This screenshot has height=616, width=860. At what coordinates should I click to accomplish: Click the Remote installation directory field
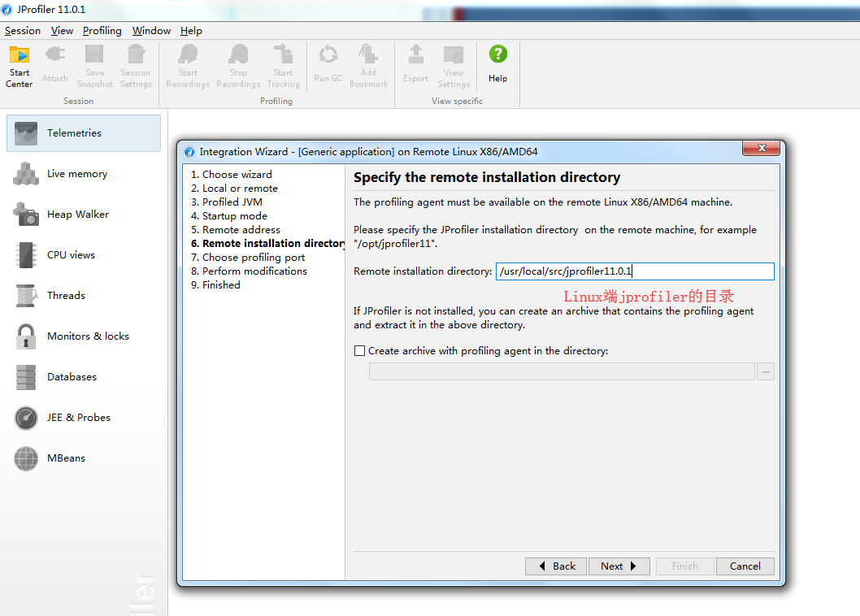(x=635, y=271)
